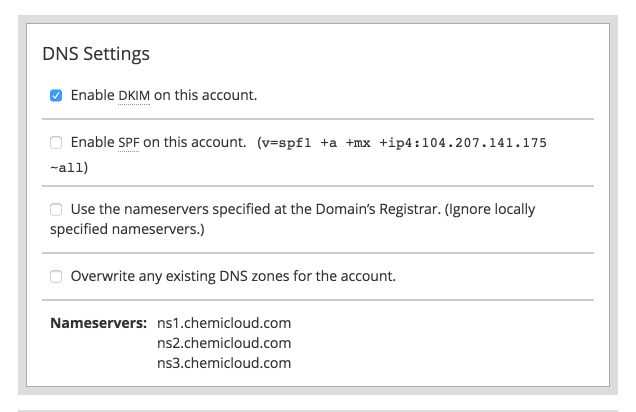Image resolution: width=636 pixels, height=412 pixels.
Task: Tick the Overwrite existing DNS zones checkbox
Action: pyautogui.click(x=56, y=276)
